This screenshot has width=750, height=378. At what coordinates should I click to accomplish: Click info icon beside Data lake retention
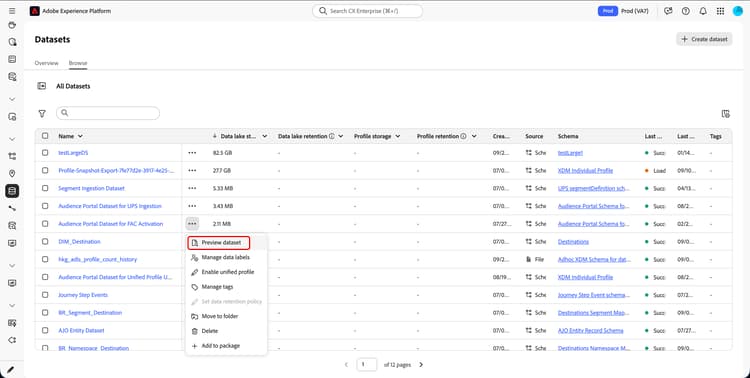point(331,136)
